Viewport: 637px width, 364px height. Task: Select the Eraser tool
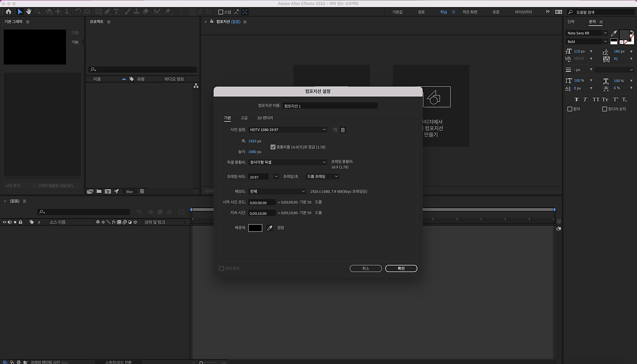145,11
